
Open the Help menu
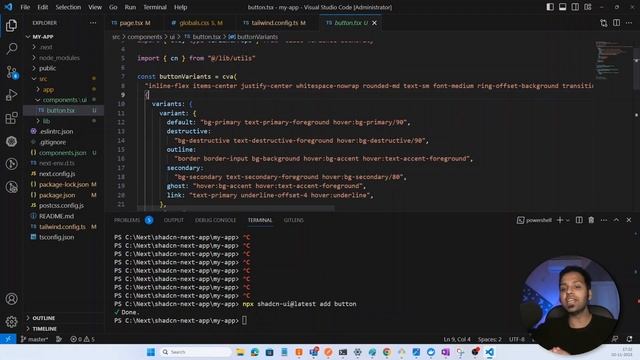point(180,7)
